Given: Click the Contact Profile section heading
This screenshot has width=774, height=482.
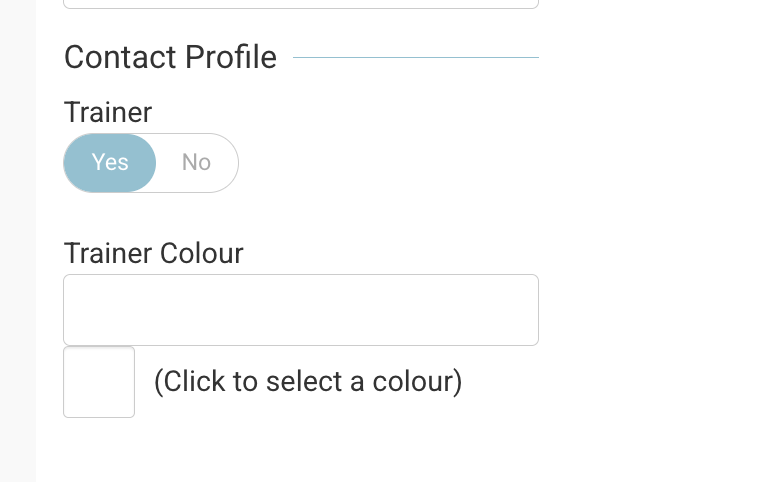Looking at the screenshot, I should [x=170, y=58].
